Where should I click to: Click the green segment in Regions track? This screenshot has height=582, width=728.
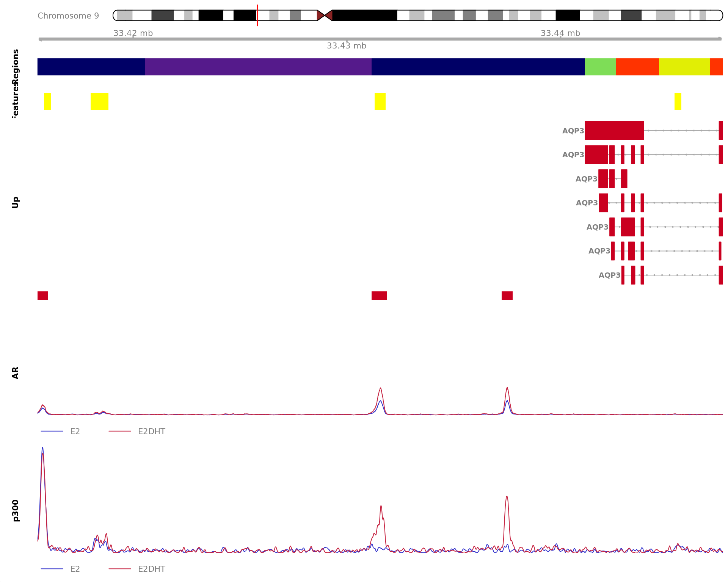[x=601, y=67]
